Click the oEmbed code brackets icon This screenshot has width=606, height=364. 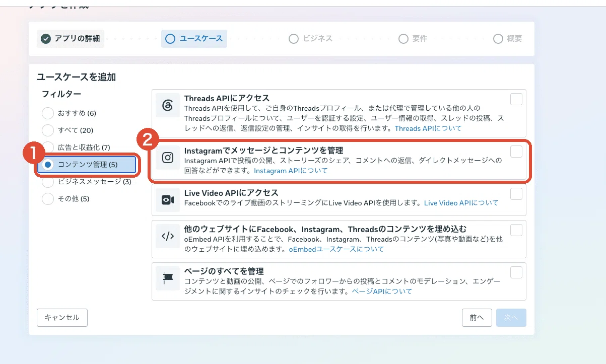(168, 236)
